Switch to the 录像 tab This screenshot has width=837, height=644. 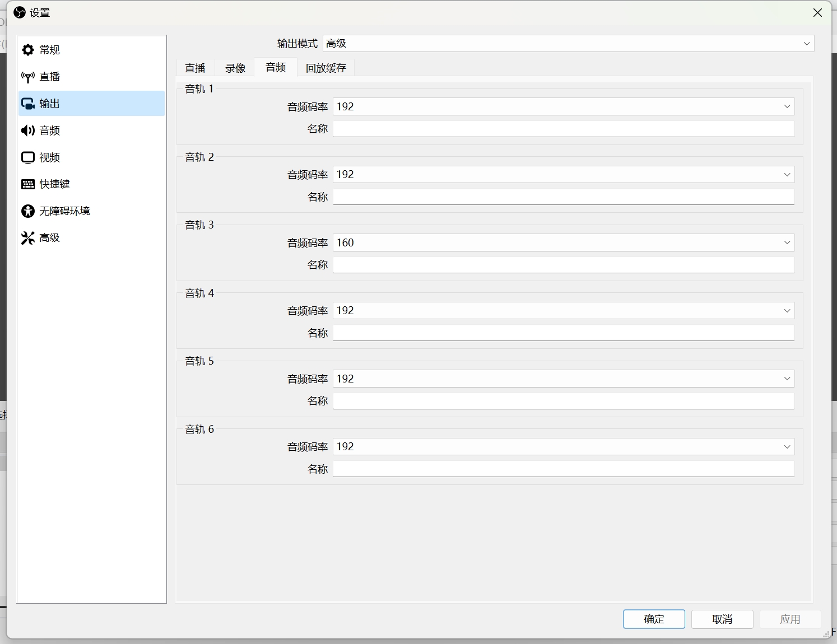click(x=235, y=68)
